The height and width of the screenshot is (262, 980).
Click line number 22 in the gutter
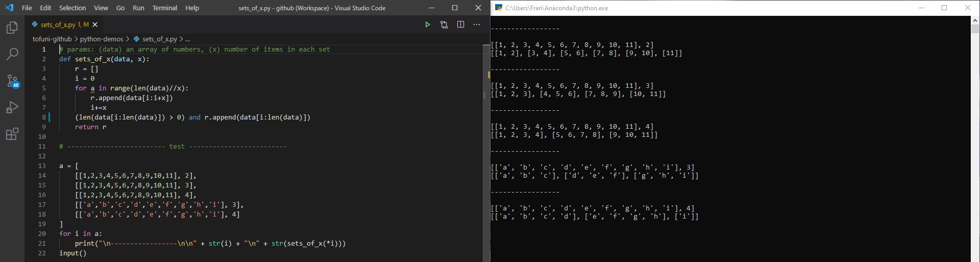click(x=42, y=253)
